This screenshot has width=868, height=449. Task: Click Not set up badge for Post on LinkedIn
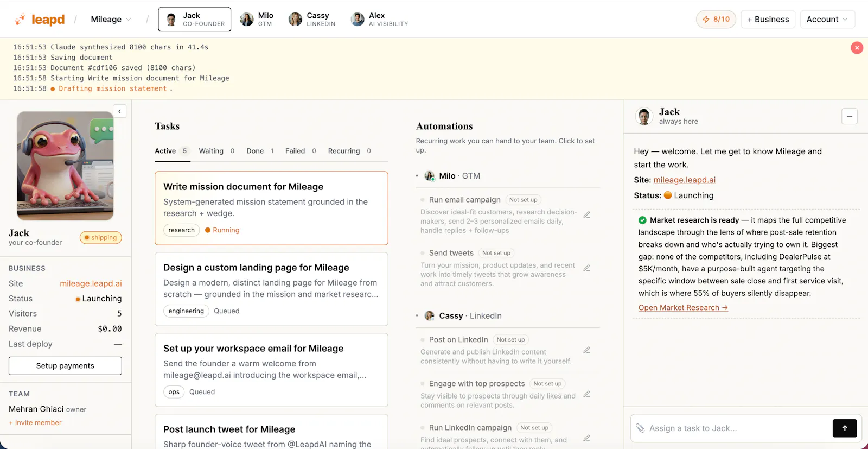[x=510, y=340]
